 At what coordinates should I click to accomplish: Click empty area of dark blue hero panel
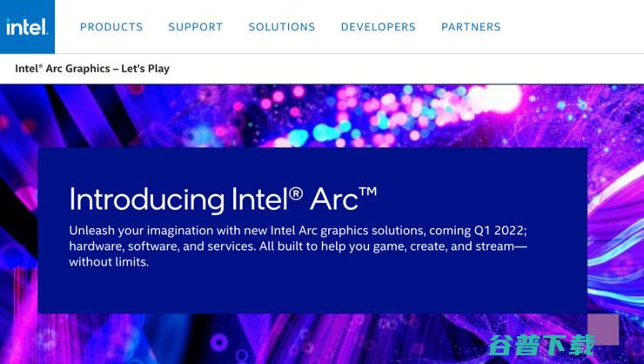tap(312, 290)
